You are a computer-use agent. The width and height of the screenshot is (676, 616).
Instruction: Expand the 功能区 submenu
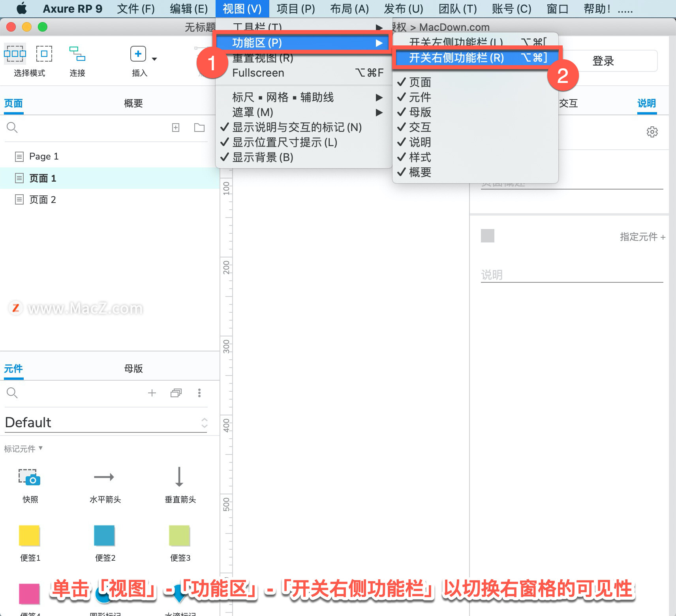coord(303,43)
